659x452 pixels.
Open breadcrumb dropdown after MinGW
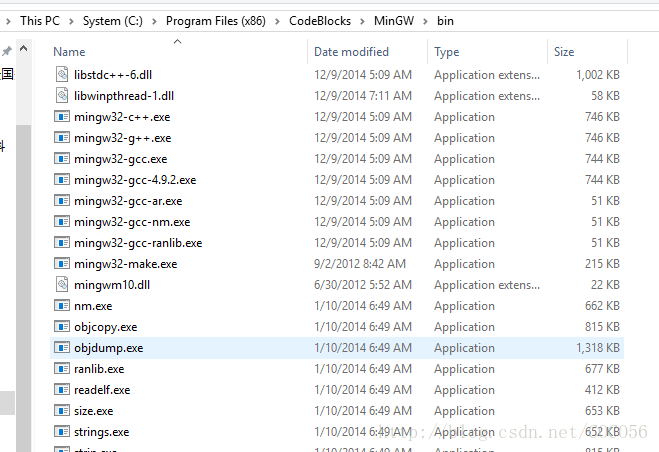point(425,21)
